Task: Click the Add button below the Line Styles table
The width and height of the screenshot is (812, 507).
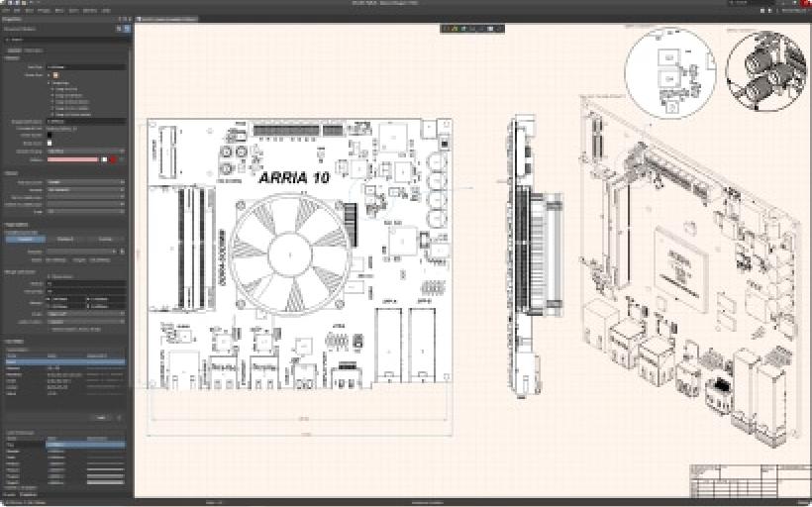Action: click(102, 417)
